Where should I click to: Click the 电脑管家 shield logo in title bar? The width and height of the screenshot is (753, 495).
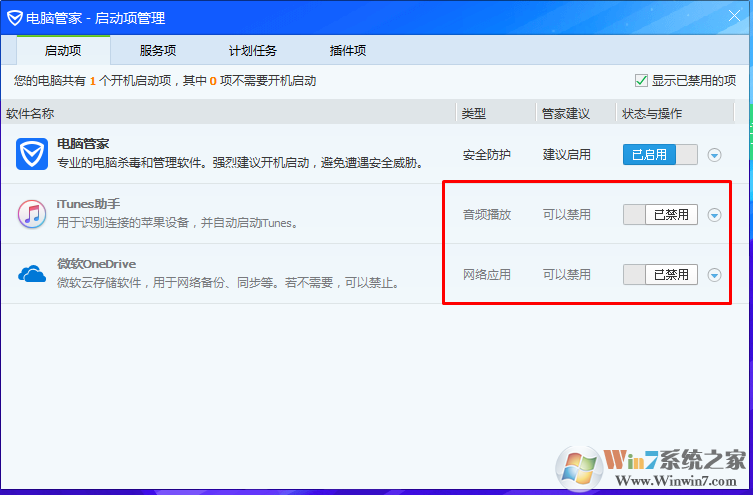click(x=14, y=18)
